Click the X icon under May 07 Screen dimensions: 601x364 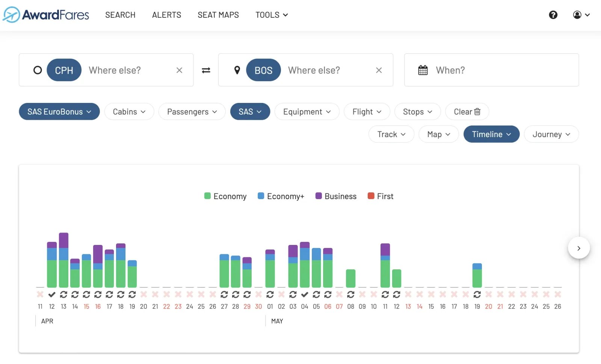click(339, 294)
